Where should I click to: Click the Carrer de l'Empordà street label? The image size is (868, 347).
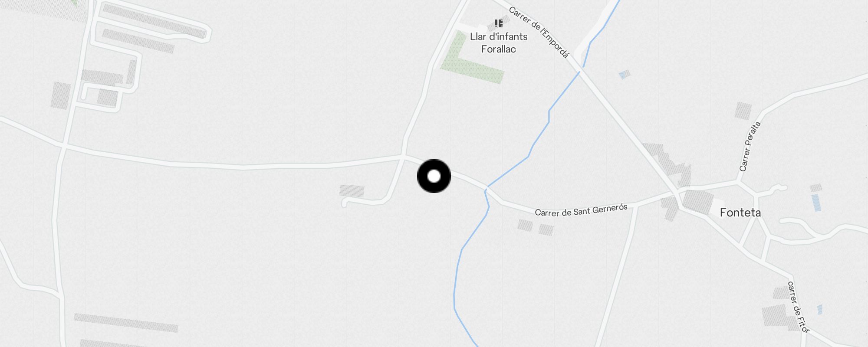(x=539, y=32)
